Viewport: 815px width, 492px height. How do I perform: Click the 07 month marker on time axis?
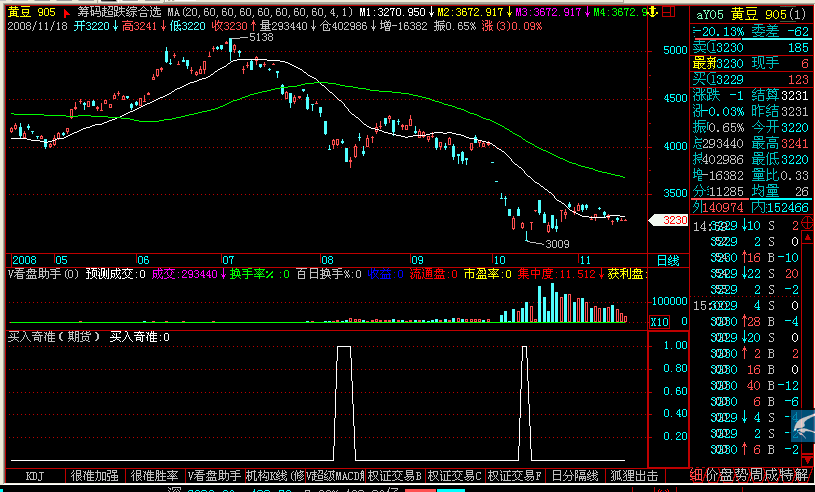(228, 260)
